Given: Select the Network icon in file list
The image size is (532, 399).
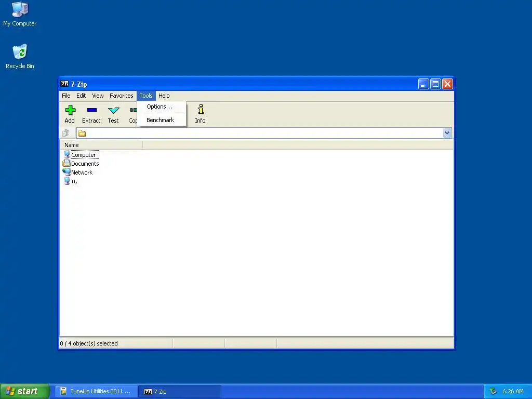Looking at the screenshot, I should pyautogui.click(x=66, y=172).
